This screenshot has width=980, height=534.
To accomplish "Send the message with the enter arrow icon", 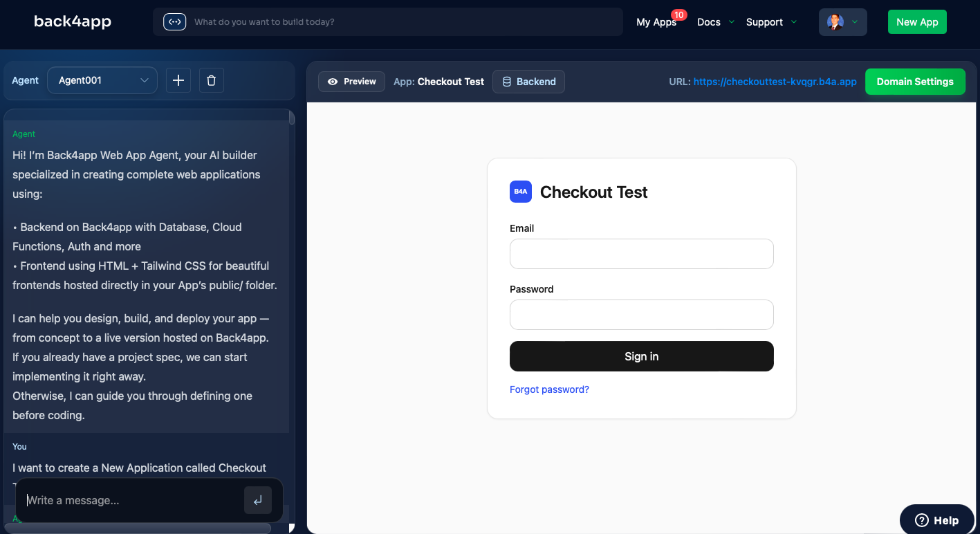I will coord(258,500).
